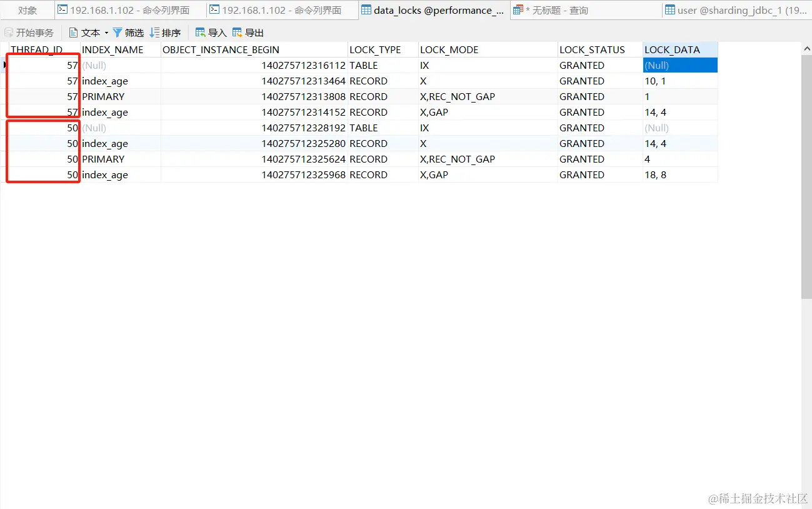Select the THREAD_ID column header

(x=44, y=50)
